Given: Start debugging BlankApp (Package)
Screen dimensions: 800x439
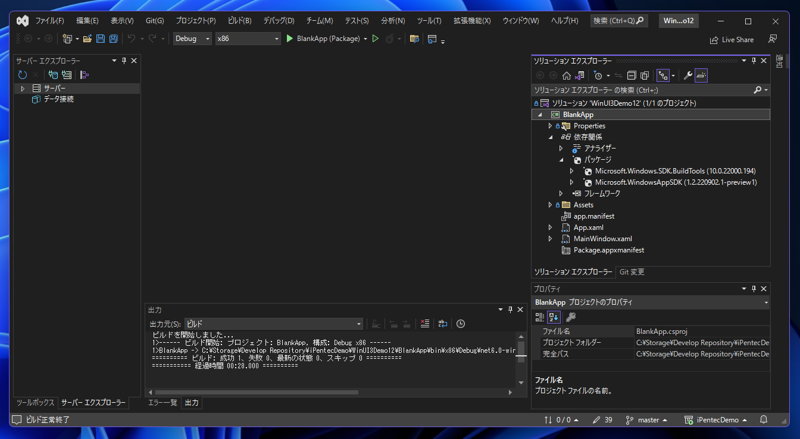Looking at the screenshot, I should pyautogui.click(x=323, y=39).
